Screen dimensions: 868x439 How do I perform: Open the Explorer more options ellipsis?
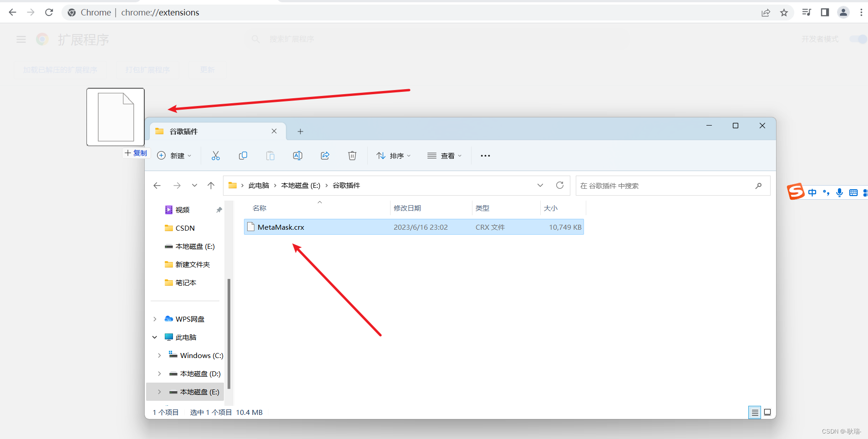(x=485, y=156)
